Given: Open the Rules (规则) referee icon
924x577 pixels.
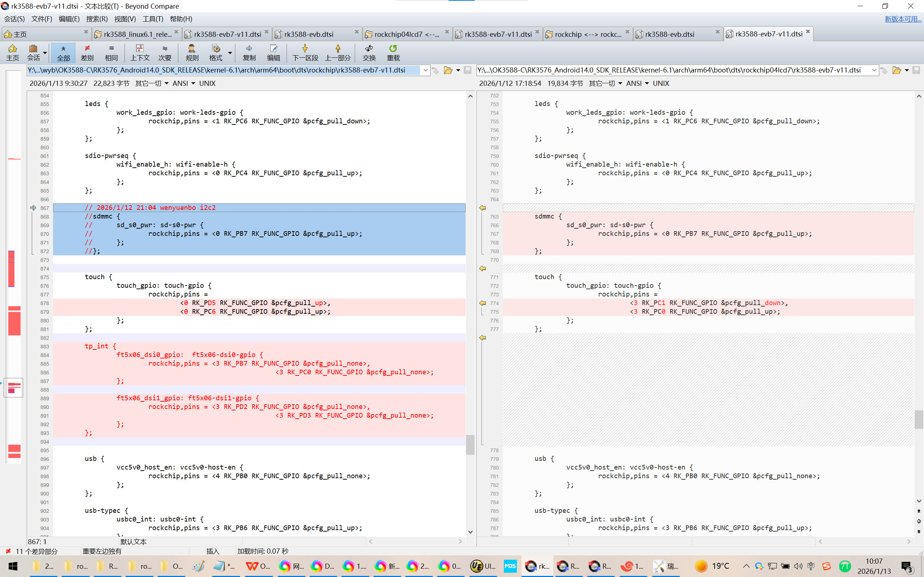Looking at the screenshot, I should [x=192, y=52].
